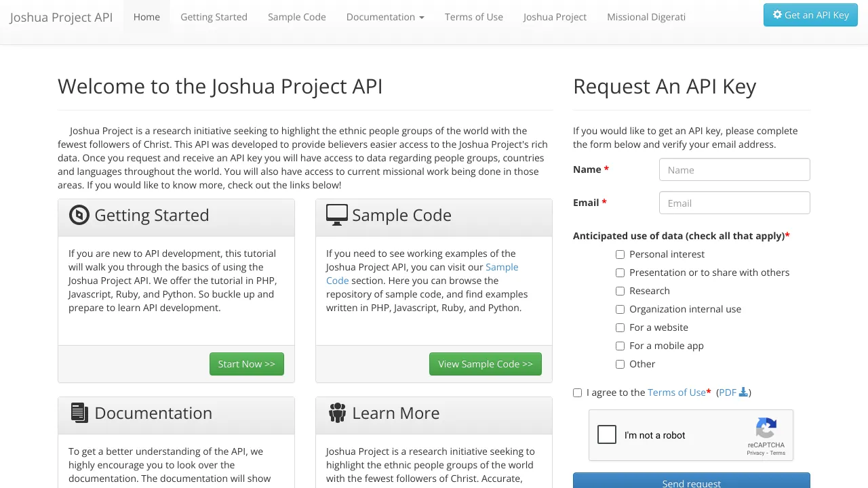The height and width of the screenshot is (488, 868).
Task: Open Missional Digerati navbar link
Action: pos(646,17)
